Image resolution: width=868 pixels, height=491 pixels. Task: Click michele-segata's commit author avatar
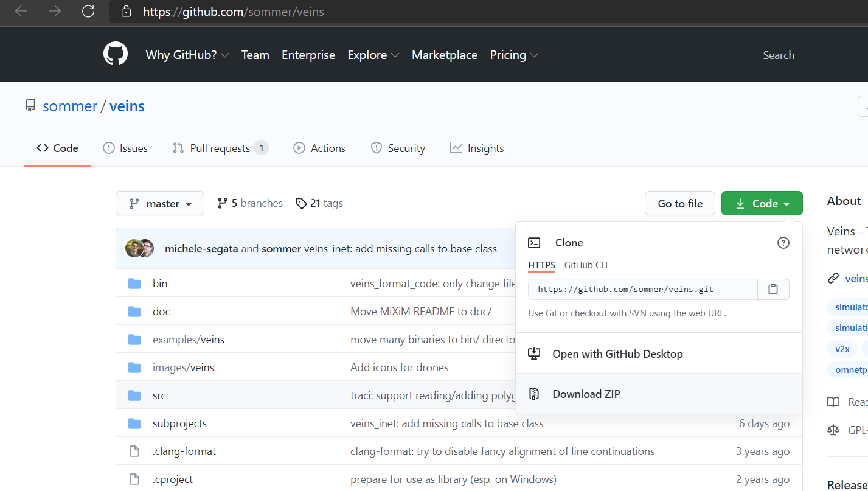point(134,248)
